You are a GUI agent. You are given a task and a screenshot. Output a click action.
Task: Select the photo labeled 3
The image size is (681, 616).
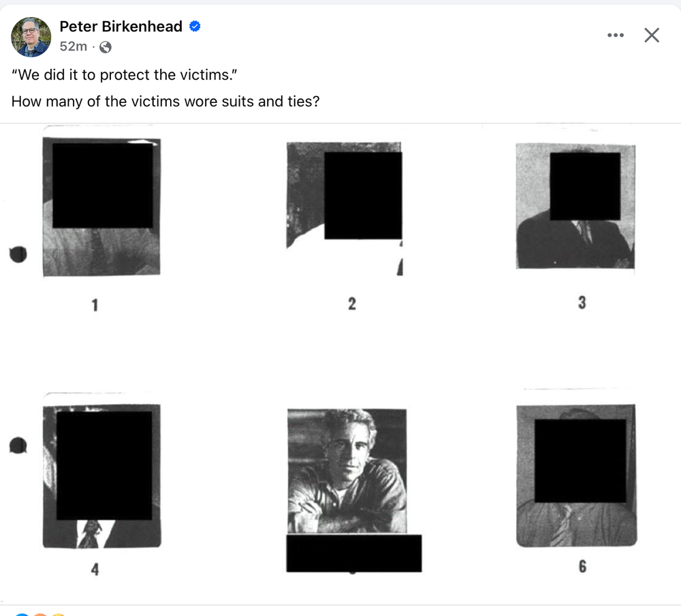pos(575,204)
